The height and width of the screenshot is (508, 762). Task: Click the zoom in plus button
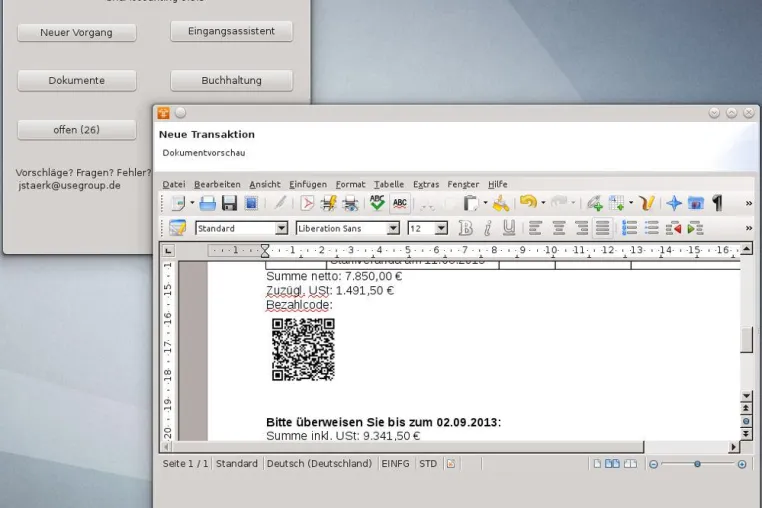coord(742,464)
